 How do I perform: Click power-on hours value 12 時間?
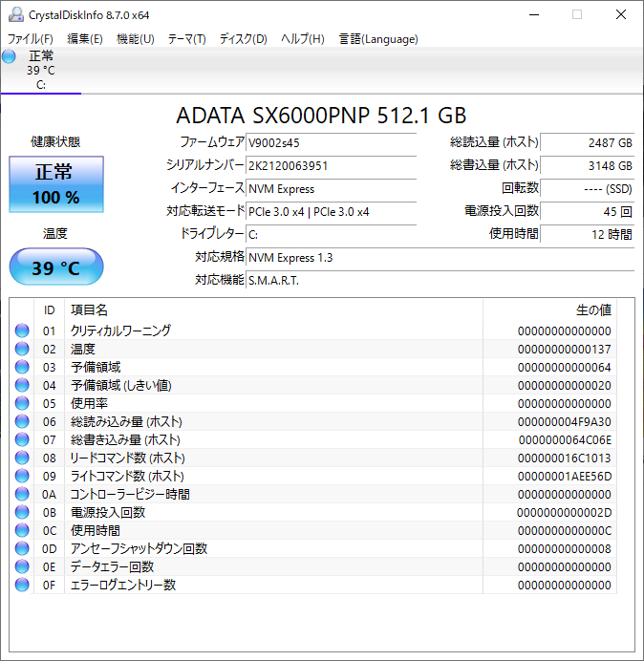point(588,234)
